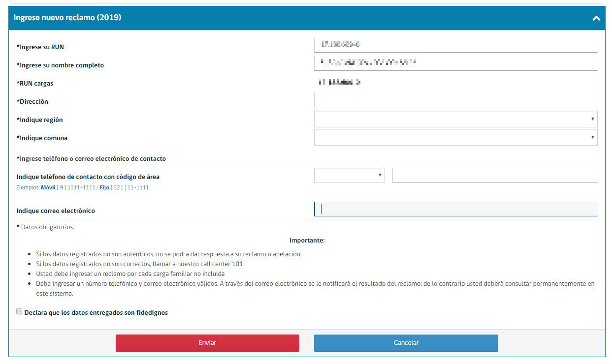Viewport: 612px width, 364px height.
Task: Check the datos fidedignos declaration checkbox
Action: click(19, 312)
